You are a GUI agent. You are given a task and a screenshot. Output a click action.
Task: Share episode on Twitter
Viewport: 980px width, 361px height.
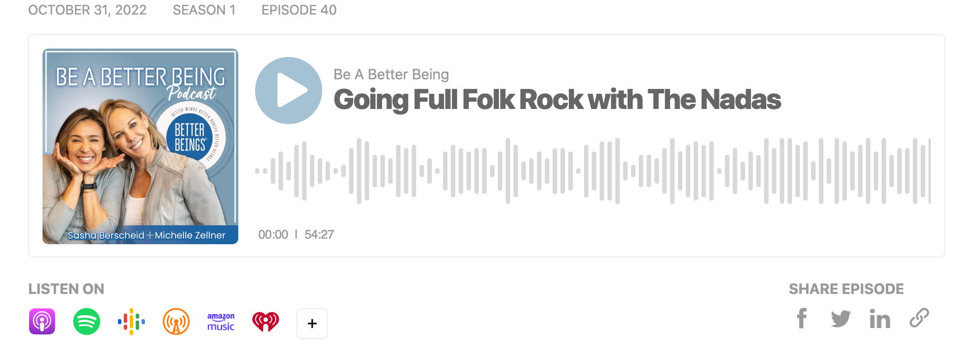[x=841, y=319]
